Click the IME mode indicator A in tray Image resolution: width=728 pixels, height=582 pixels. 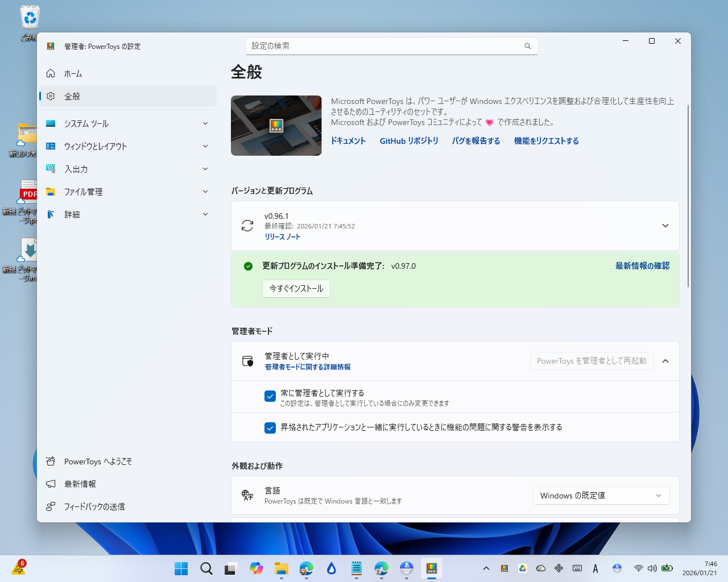595,568
